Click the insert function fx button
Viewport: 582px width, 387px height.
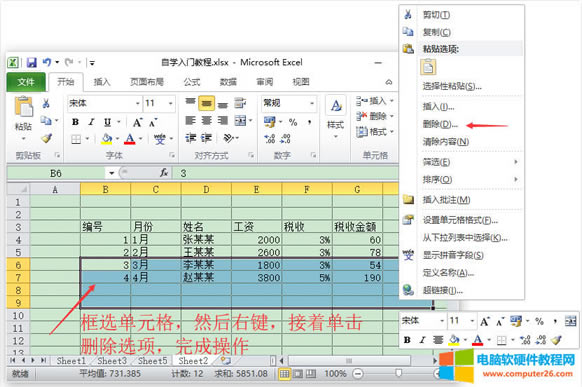[x=164, y=173]
